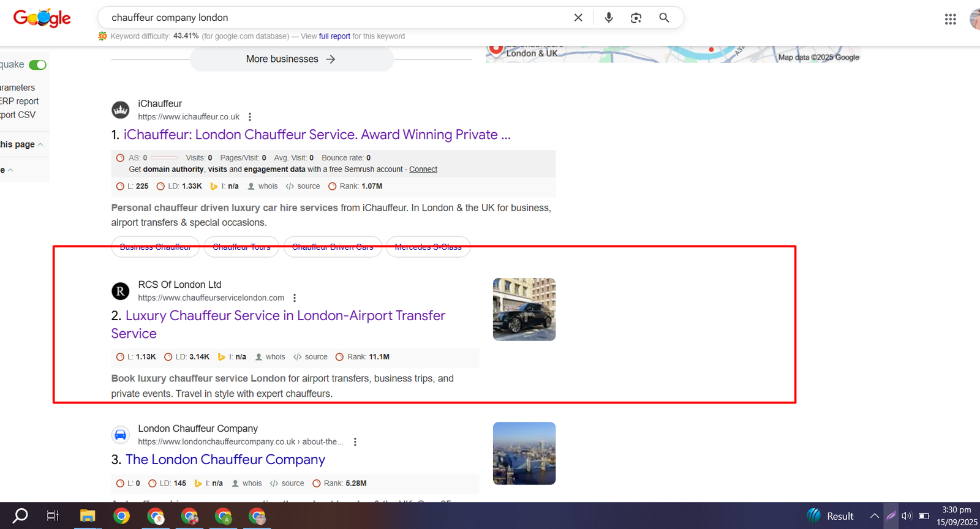Open three-dot menu for RCS Of London result
The height and width of the screenshot is (529, 980).
coord(295,298)
